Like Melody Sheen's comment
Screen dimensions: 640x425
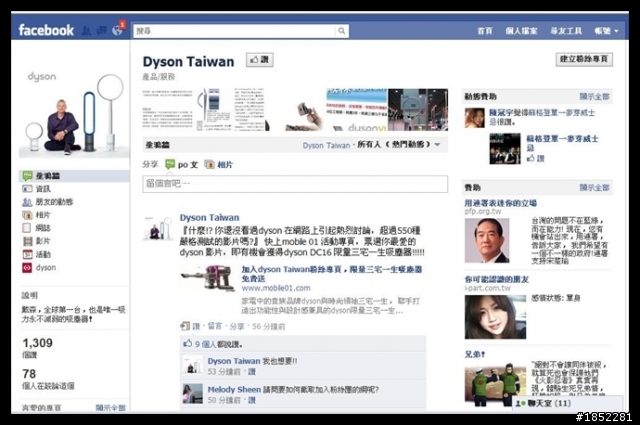252,401
